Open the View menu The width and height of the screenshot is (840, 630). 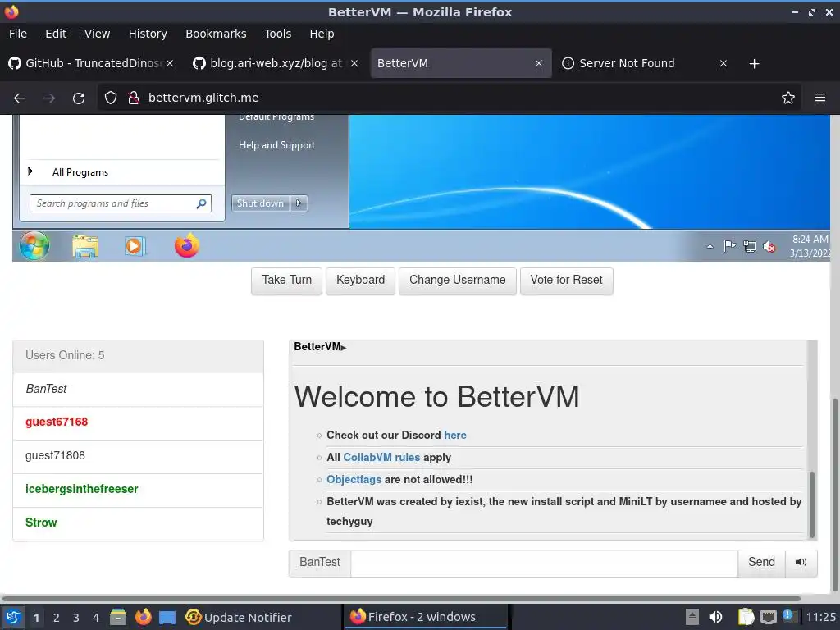[x=97, y=34]
